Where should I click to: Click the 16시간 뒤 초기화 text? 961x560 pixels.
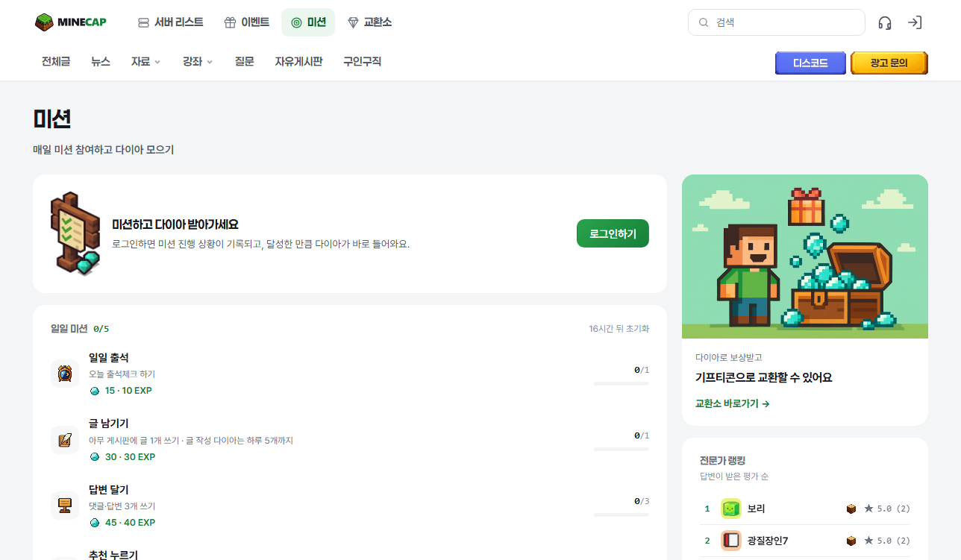[619, 329]
